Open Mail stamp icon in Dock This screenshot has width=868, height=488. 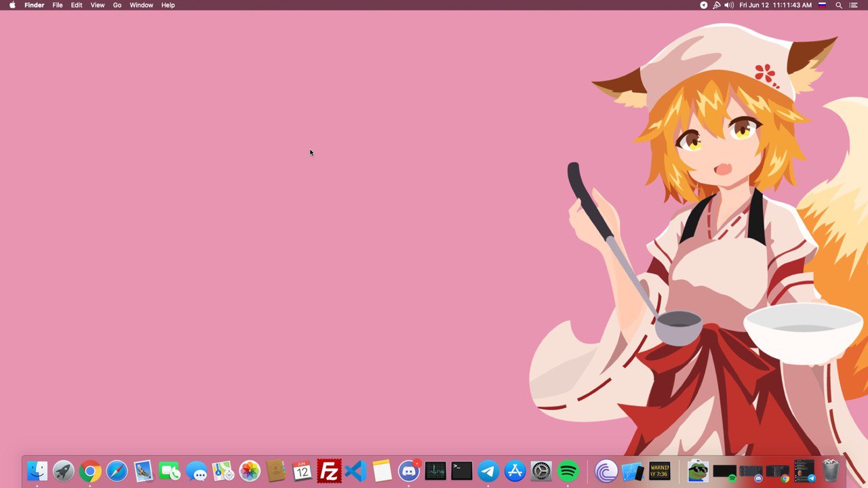(x=143, y=470)
